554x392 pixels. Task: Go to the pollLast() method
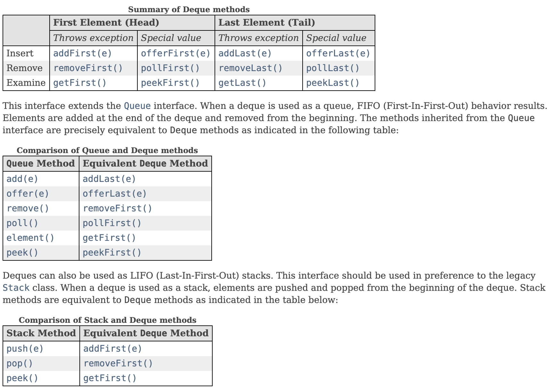tap(333, 68)
